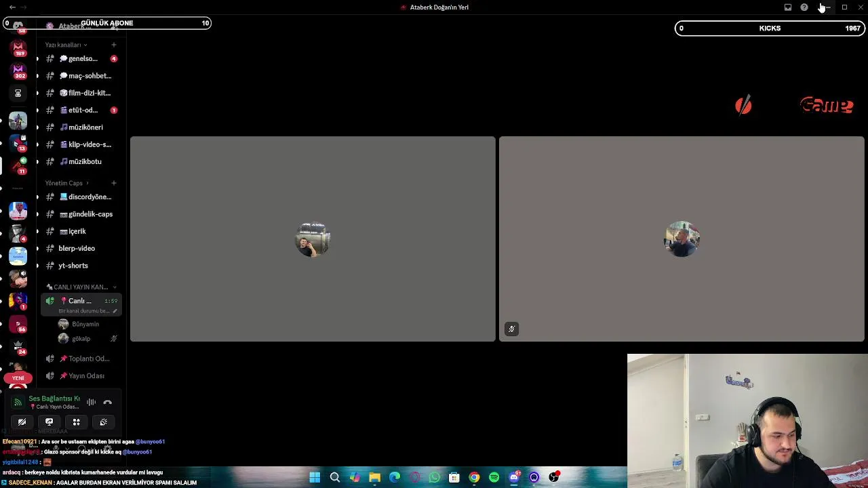This screenshot has height=488, width=868.
Task: Open OBS Studio from taskbar
Action: tap(554, 477)
